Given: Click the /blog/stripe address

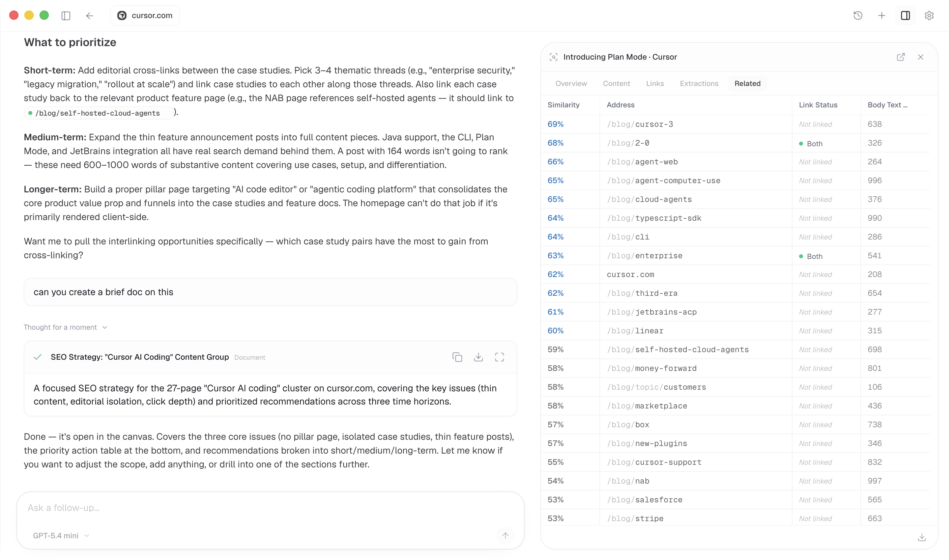Looking at the screenshot, I should click(x=635, y=518).
